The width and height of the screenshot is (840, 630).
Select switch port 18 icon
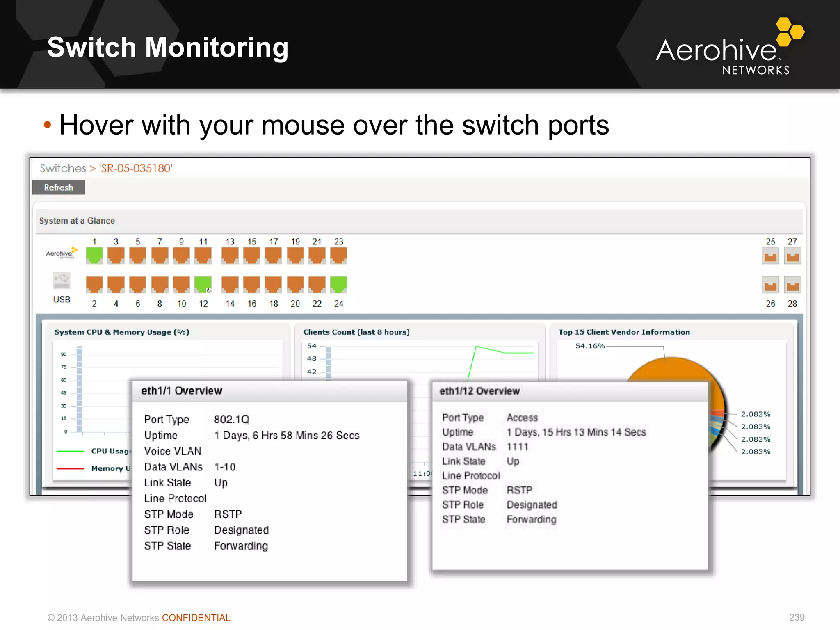pyautogui.click(x=274, y=284)
